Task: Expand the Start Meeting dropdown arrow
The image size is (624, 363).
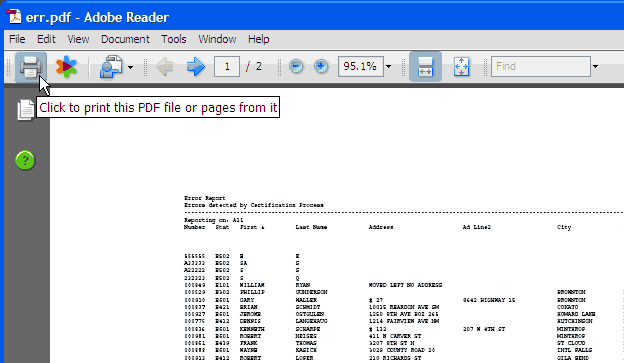Action: pos(130,67)
